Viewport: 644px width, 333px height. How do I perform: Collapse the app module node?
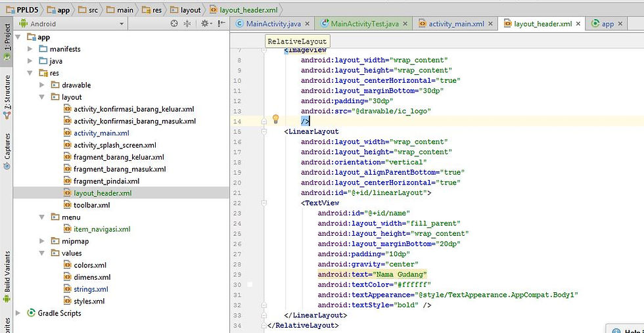(18, 37)
